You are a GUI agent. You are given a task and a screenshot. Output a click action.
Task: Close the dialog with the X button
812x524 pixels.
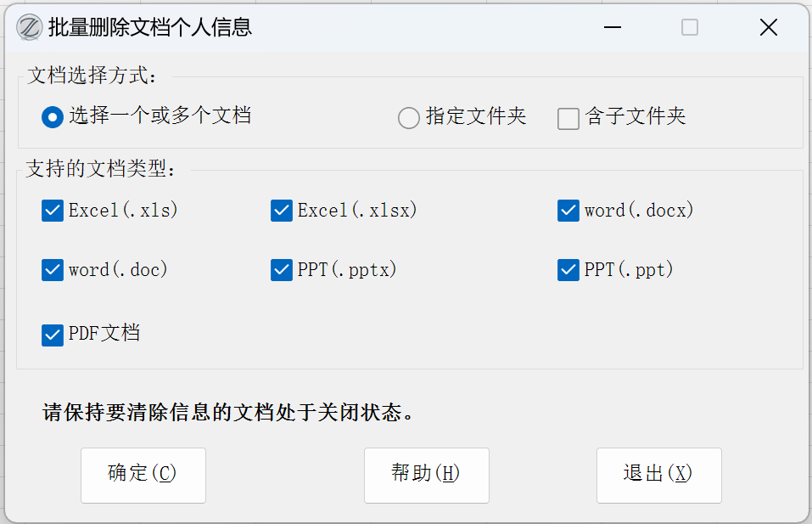[x=769, y=28]
